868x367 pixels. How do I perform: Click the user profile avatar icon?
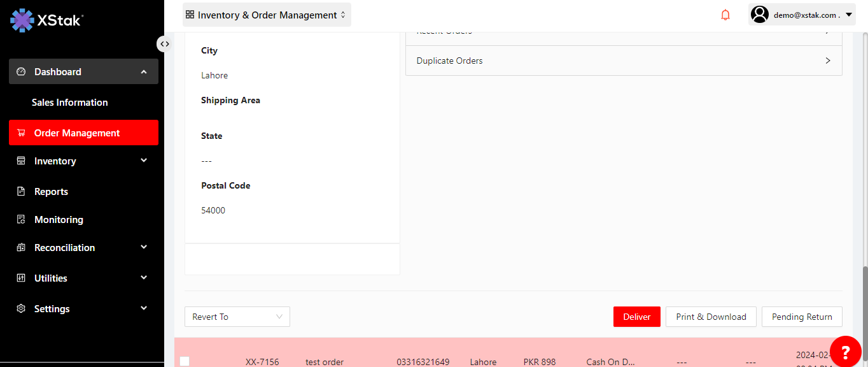759,15
